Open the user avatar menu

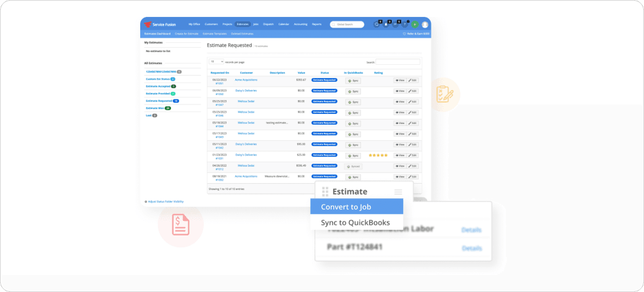tap(425, 25)
